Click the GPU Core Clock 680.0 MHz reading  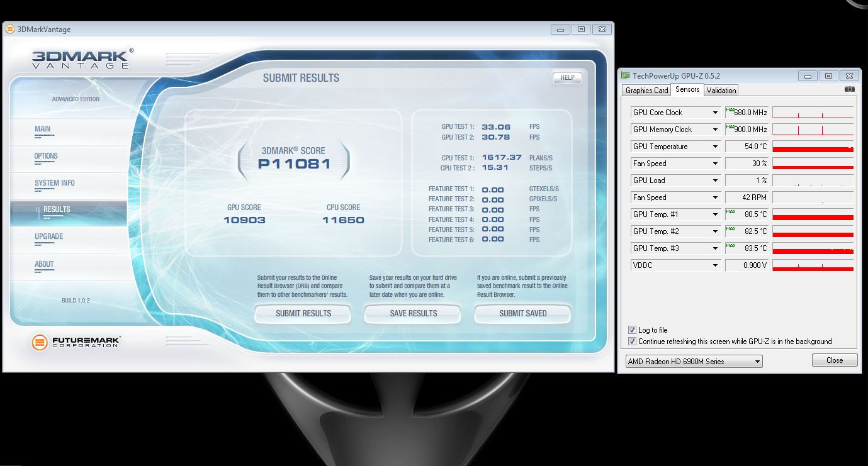747,113
